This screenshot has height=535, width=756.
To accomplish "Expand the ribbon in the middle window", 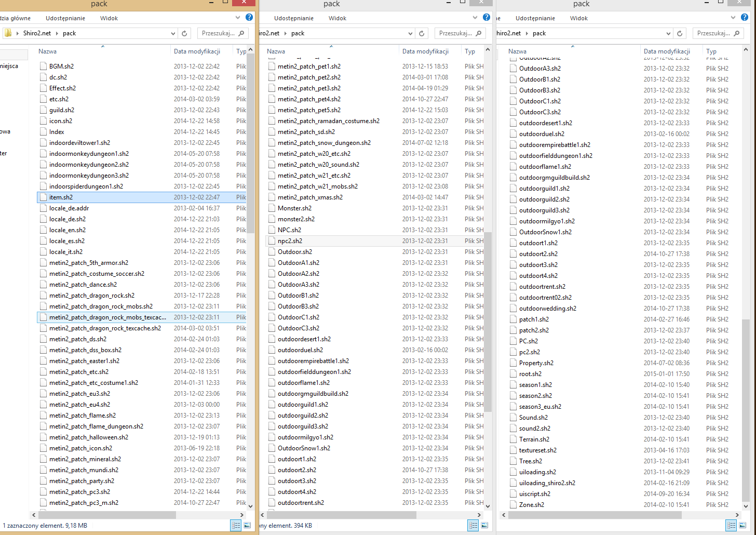I will pyautogui.click(x=476, y=18).
